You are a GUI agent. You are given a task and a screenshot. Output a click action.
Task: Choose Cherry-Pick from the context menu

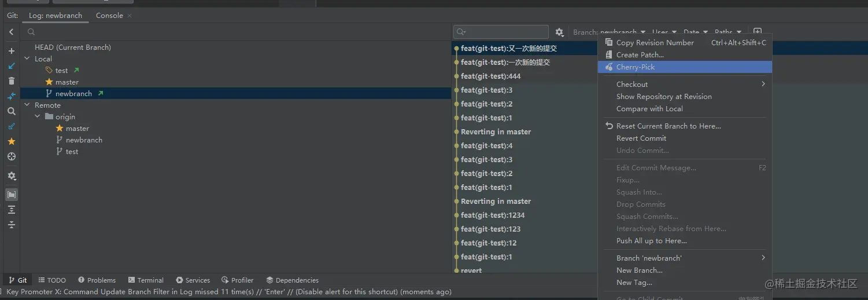click(636, 67)
